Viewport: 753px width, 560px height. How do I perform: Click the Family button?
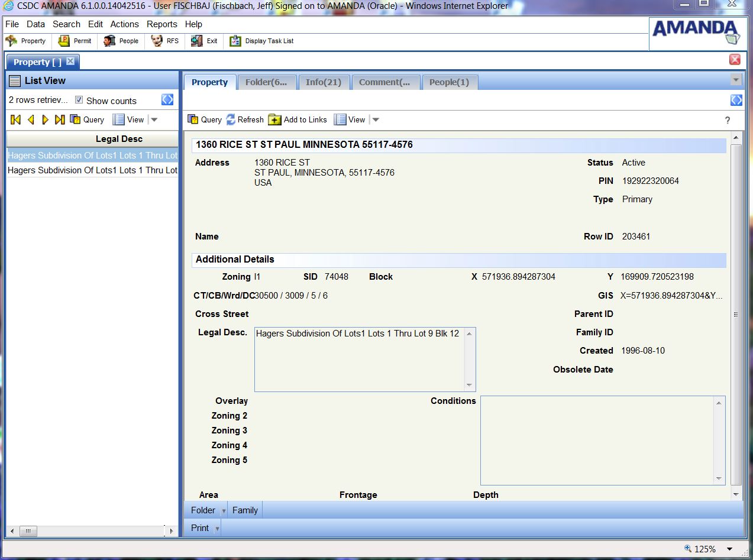[x=245, y=510]
